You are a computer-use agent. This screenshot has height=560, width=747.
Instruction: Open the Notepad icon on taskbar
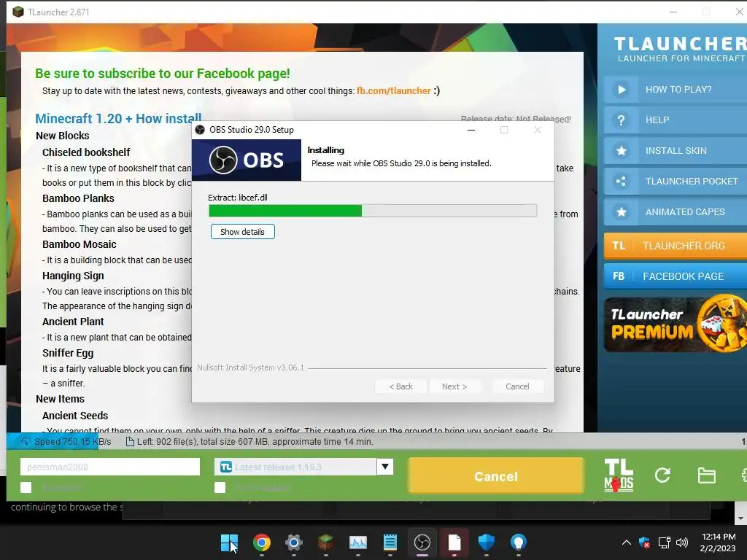[x=390, y=542]
